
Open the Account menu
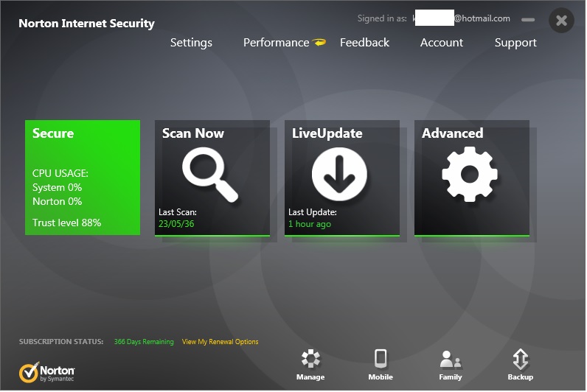pos(442,43)
